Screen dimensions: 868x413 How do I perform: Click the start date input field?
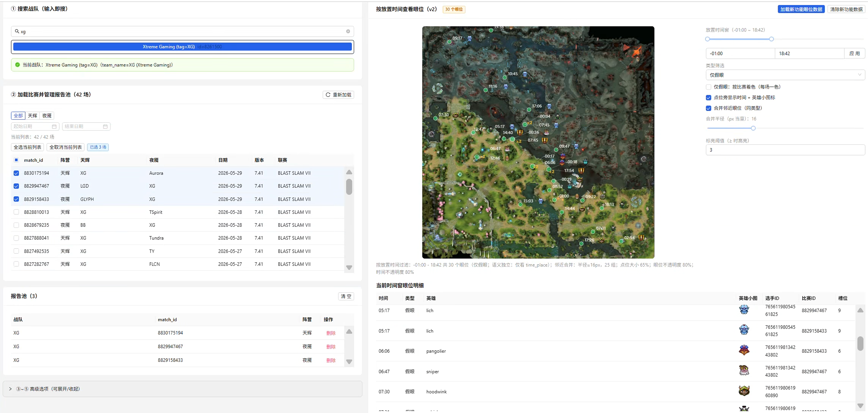tap(35, 127)
